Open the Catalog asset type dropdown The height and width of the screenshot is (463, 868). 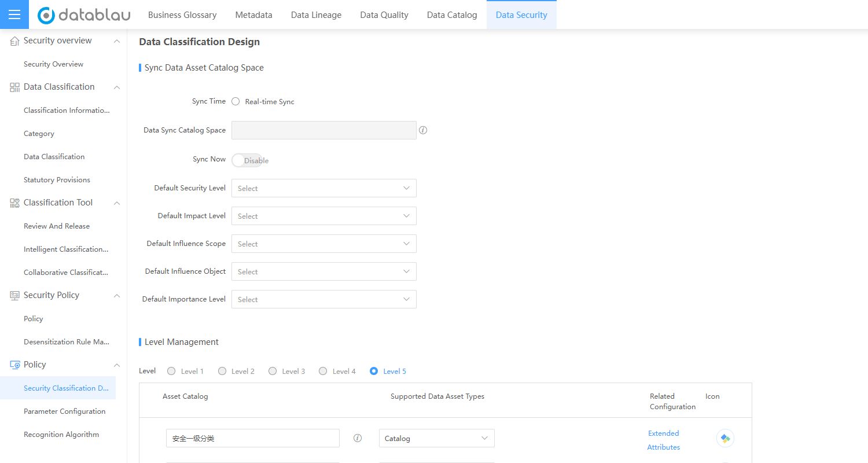point(437,438)
